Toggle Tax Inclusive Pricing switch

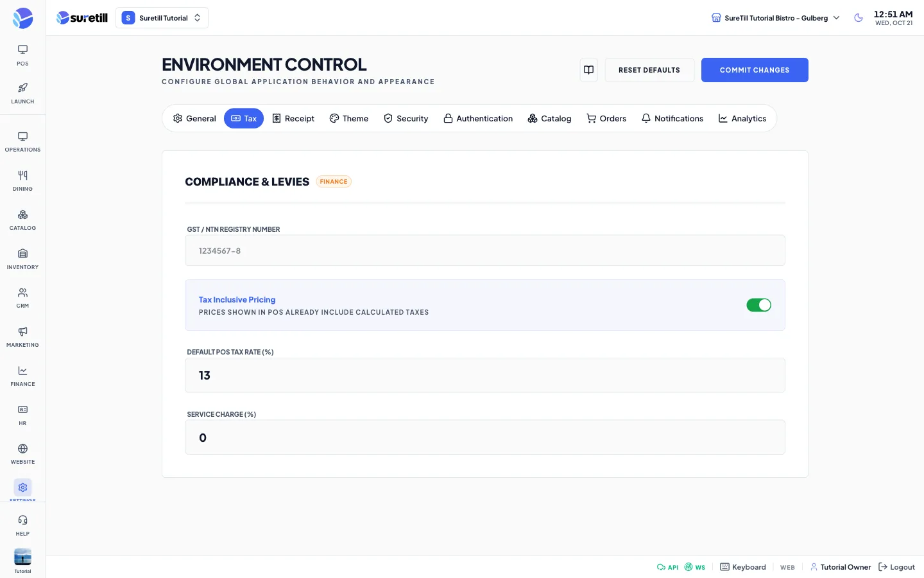point(758,305)
